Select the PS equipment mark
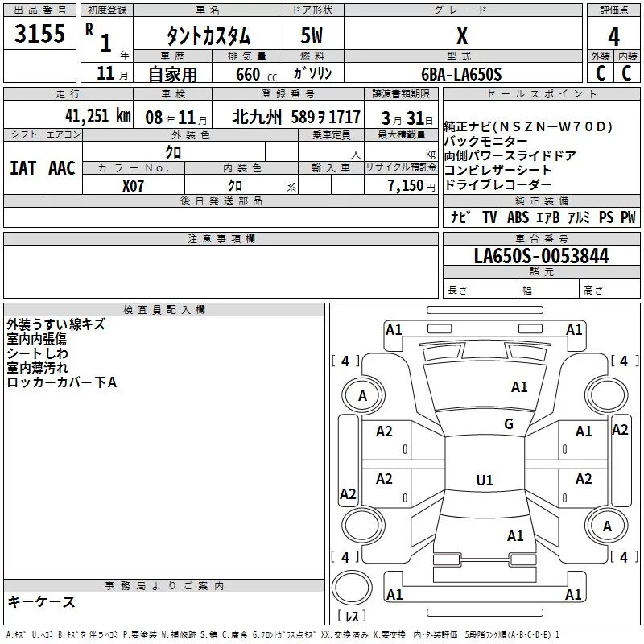The image size is (644, 644). tap(606, 217)
